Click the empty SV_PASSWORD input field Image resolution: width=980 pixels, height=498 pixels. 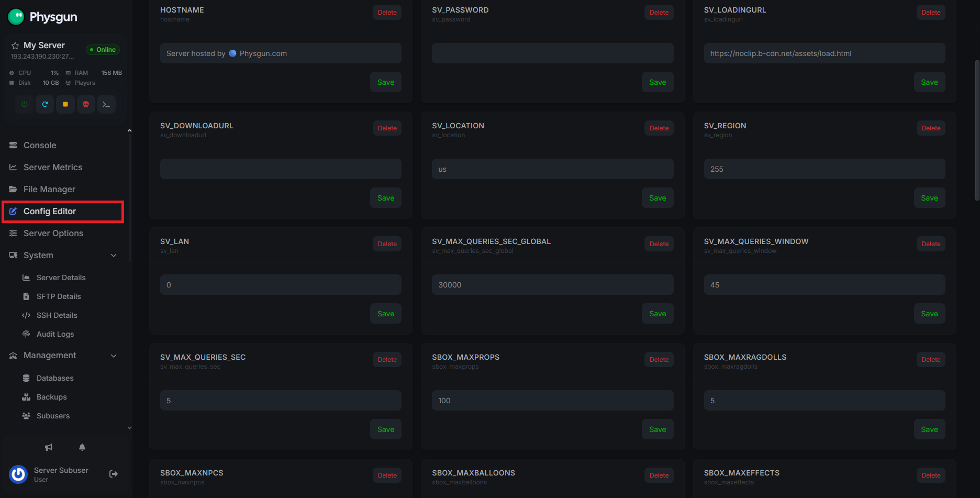click(553, 53)
